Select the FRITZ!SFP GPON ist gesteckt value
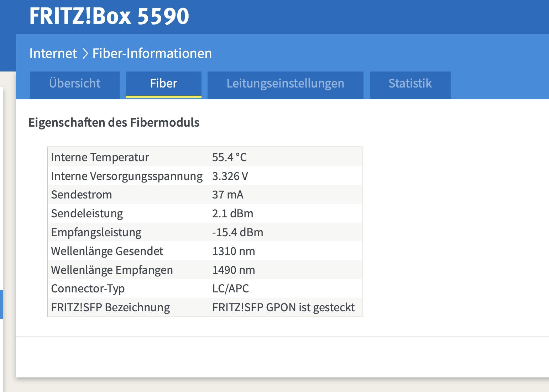 click(283, 307)
